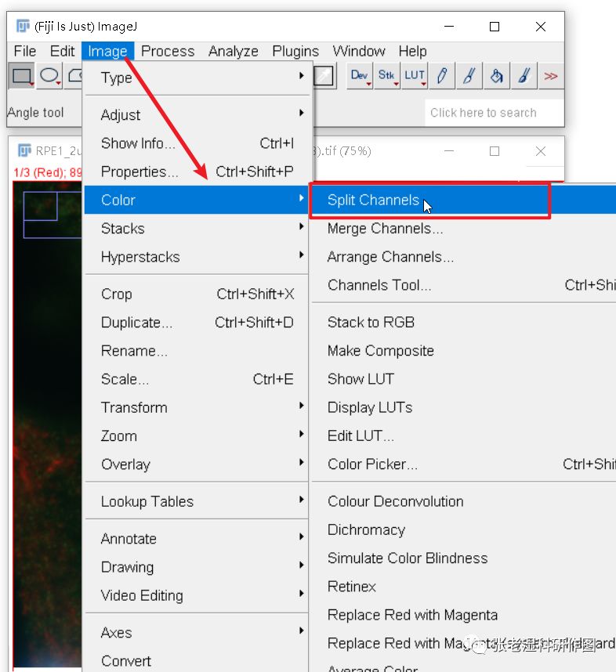Open the Help menu

tap(413, 51)
